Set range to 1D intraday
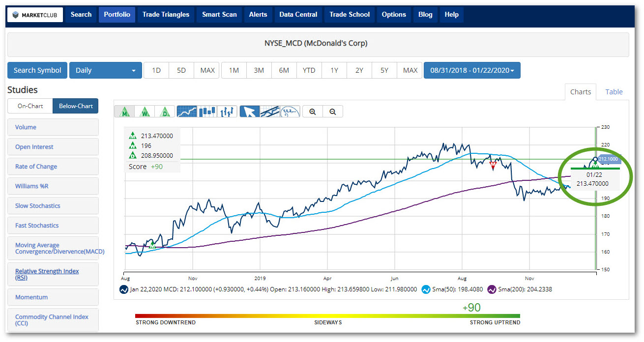Image resolution: width=644 pixels, height=342 pixels. (156, 70)
